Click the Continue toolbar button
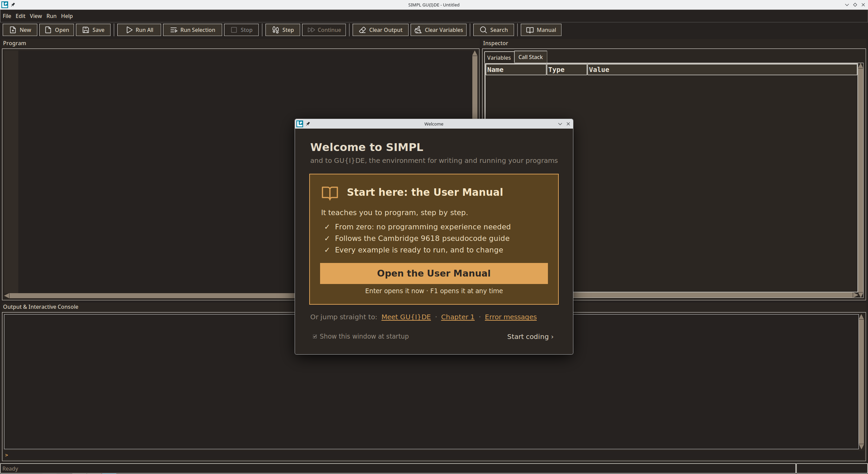Screen dimensions: 868x474 [x=324, y=30]
